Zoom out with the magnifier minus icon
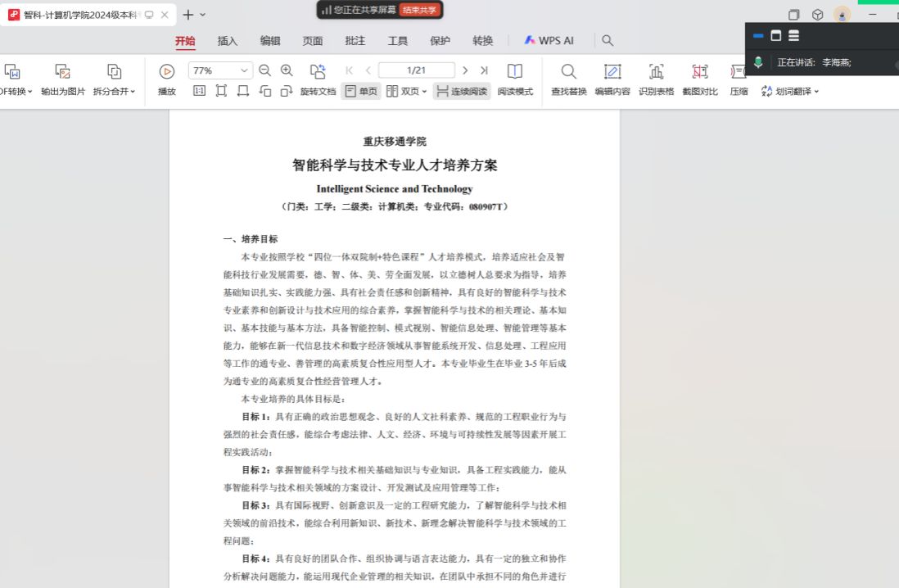 coord(264,70)
